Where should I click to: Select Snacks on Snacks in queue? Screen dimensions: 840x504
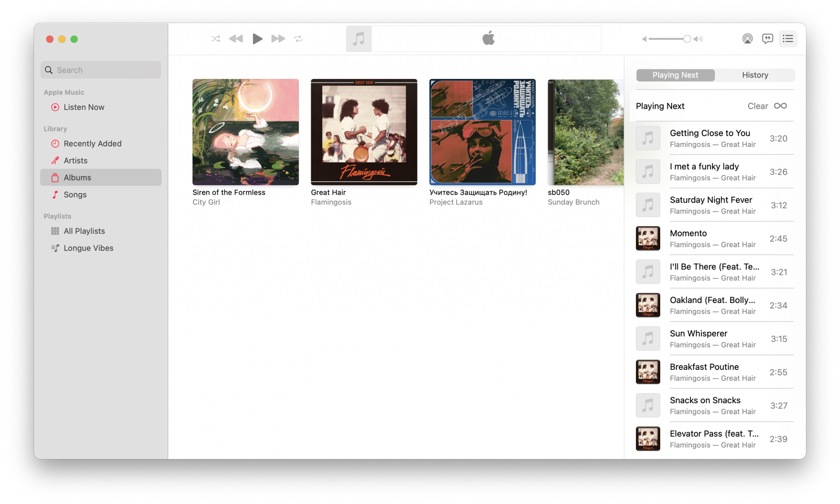click(x=715, y=405)
